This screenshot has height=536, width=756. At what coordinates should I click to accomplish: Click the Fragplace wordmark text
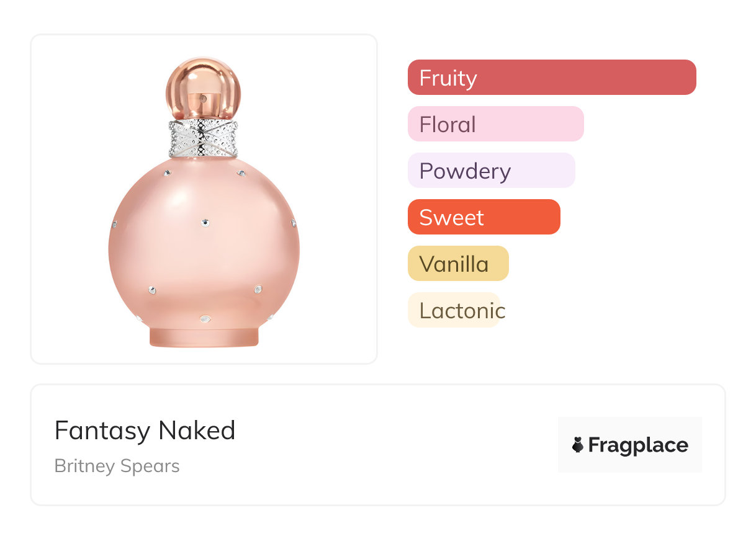coord(637,445)
